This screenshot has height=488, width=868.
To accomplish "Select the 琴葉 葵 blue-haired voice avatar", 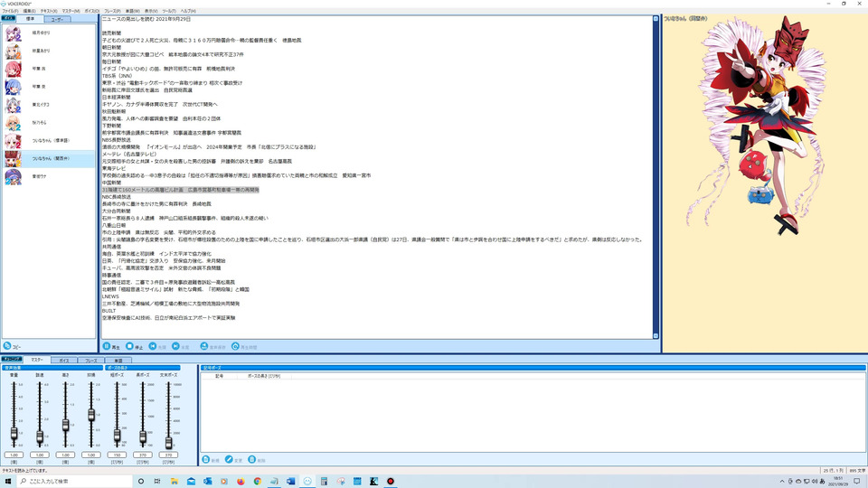I will click(x=14, y=87).
